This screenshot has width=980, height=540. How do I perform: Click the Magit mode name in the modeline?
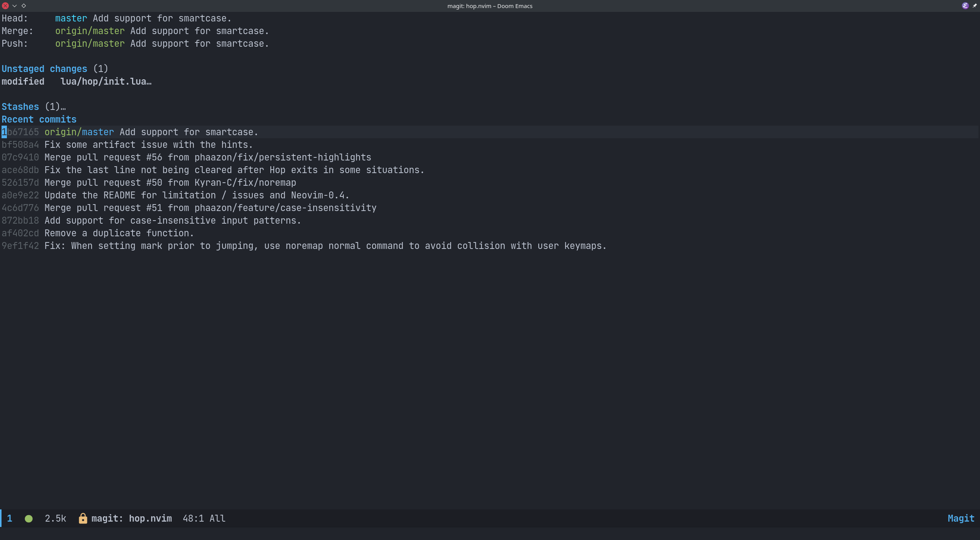point(960,518)
